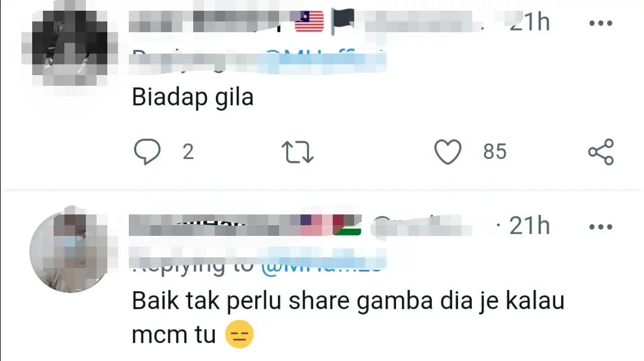Open more options on first tweet
The image size is (644, 361).
pos(601,23)
